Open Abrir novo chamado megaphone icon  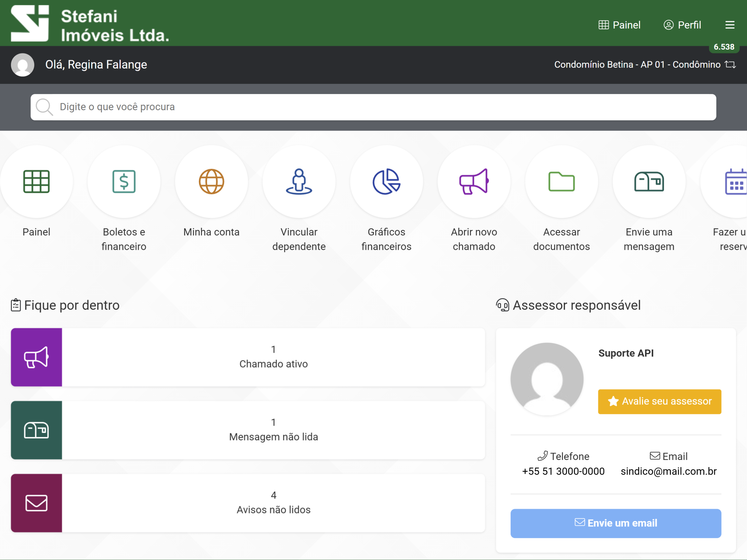coord(474,182)
